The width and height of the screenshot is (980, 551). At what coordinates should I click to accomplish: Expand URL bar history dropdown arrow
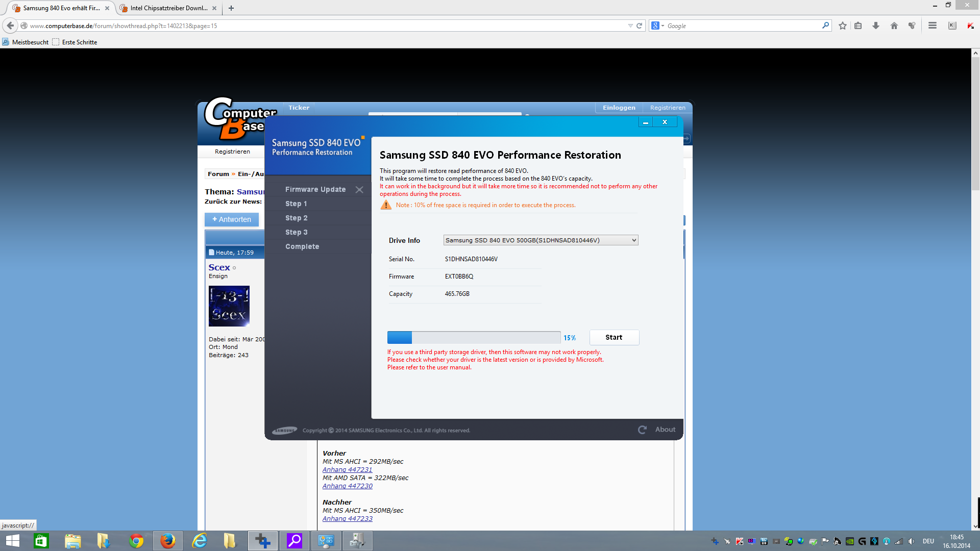coord(630,26)
